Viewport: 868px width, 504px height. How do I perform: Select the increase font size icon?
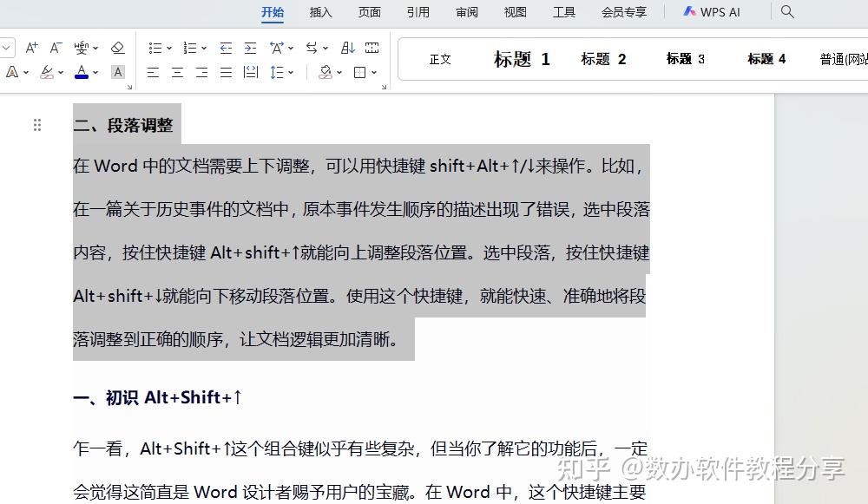coord(31,47)
